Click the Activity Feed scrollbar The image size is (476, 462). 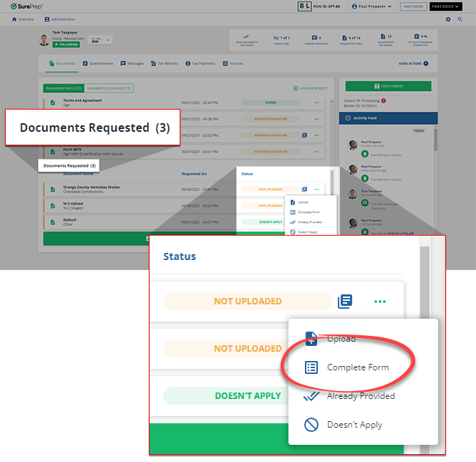click(x=436, y=140)
